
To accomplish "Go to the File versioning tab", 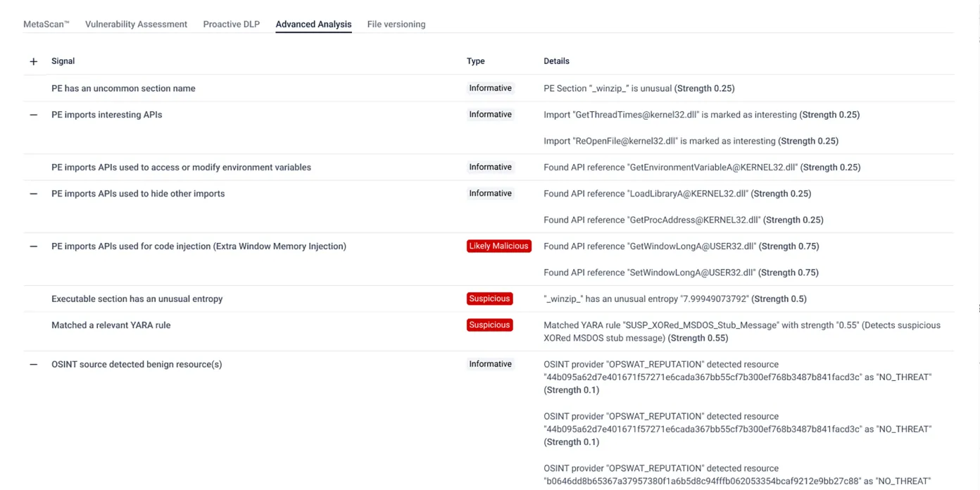I will 396,24.
